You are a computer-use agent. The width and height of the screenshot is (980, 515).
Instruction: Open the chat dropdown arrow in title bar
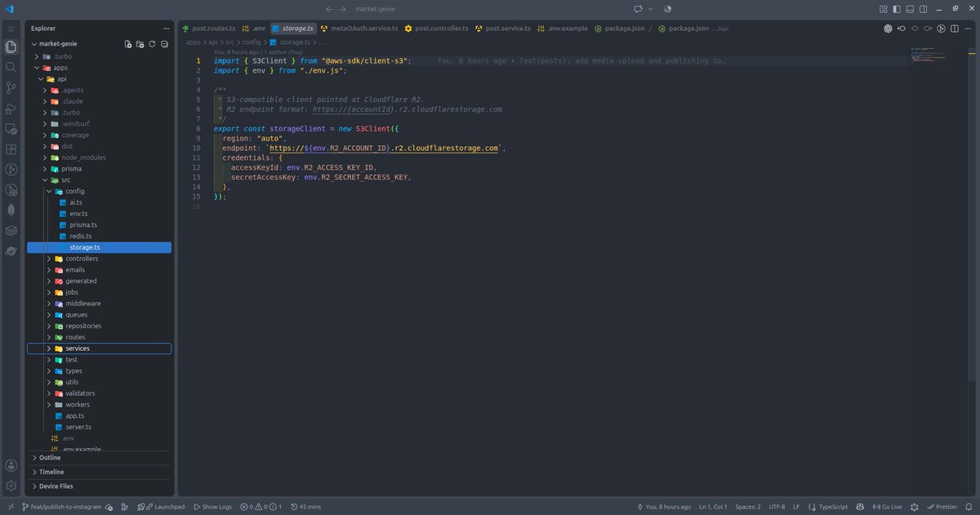[x=650, y=9]
